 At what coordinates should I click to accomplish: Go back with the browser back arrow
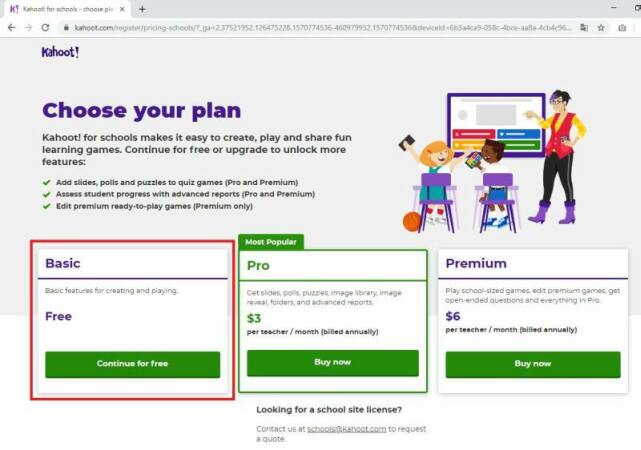[11, 27]
